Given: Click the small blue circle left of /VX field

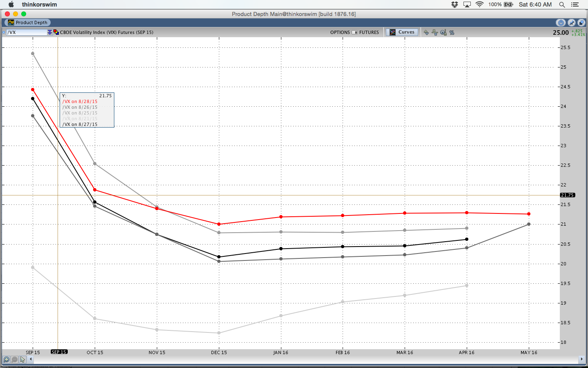Looking at the screenshot, I should (x=4, y=32).
